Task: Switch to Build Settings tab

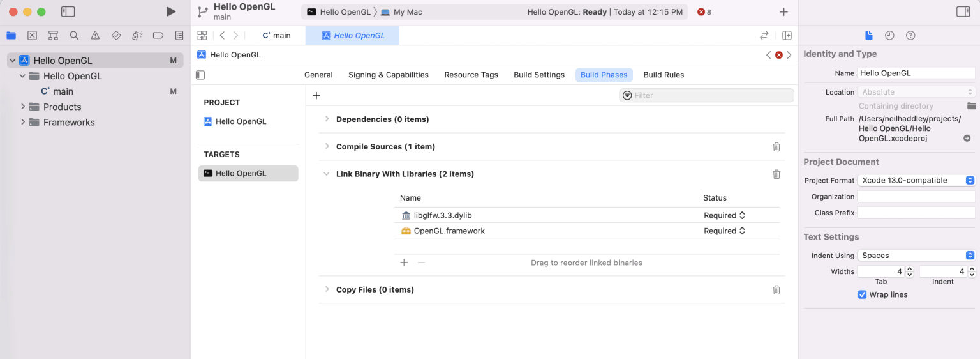Action: click(x=539, y=75)
